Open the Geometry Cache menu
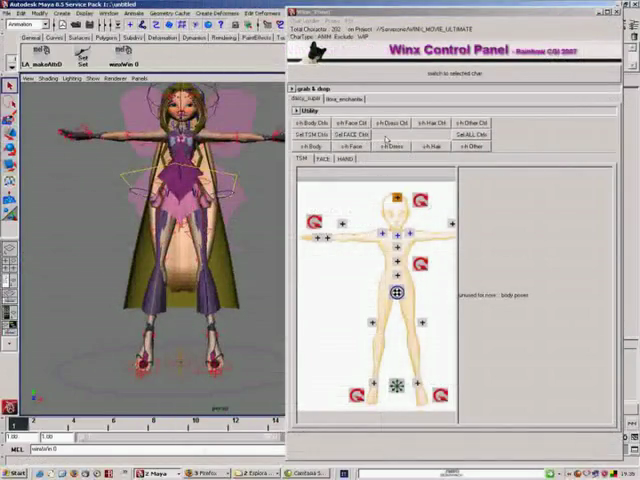The image size is (640, 480). click(x=170, y=13)
